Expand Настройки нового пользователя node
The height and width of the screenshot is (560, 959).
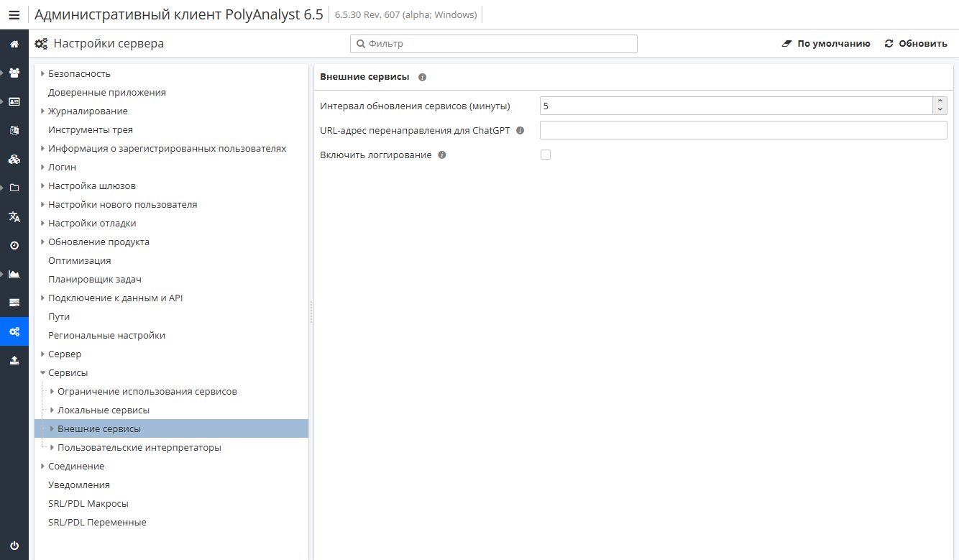point(43,205)
